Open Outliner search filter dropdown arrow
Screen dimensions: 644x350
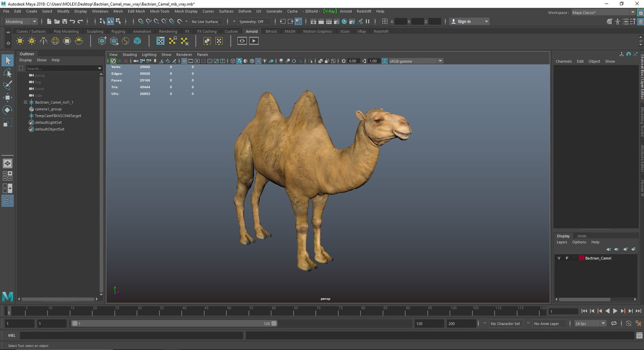pos(100,68)
